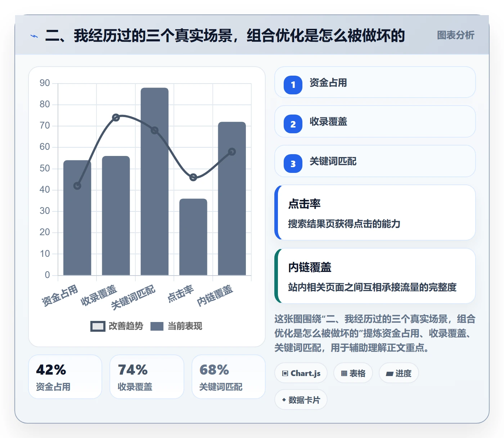The image size is (504, 438).
Task: Click the 数据卡片 tag chip
Action: pyautogui.click(x=301, y=400)
